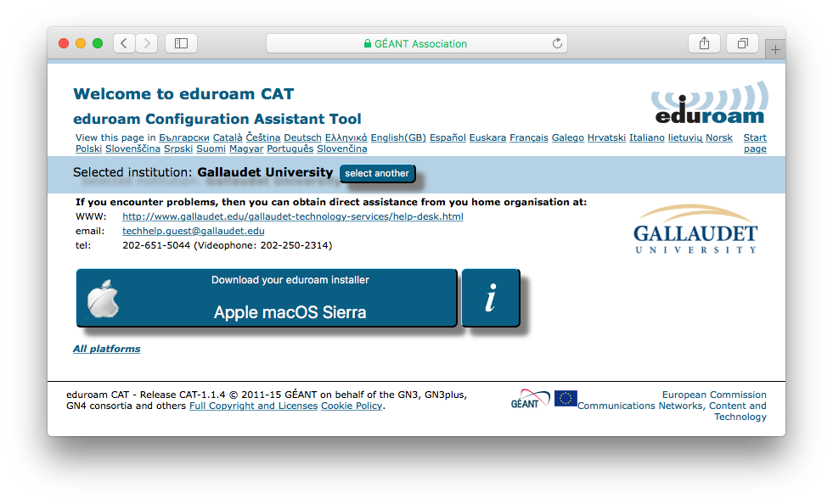The width and height of the screenshot is (833, 504).
Task: Click the 'Gallaudet University' selected institution text
Action: 265,172
